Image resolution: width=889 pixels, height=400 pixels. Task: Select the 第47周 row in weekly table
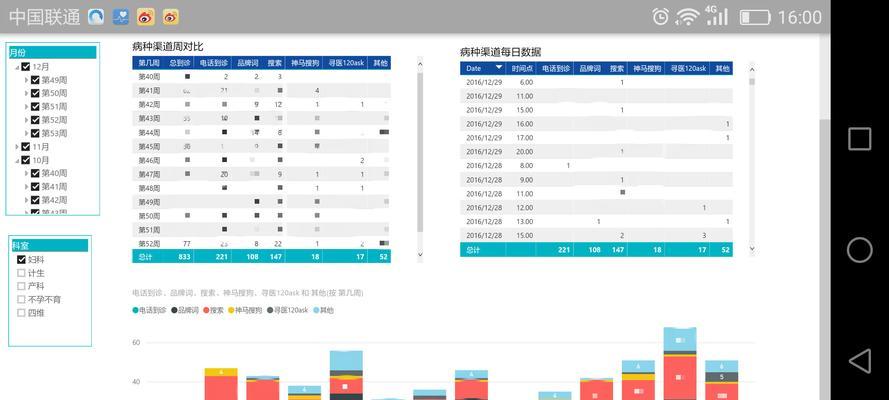click(261, 174)
